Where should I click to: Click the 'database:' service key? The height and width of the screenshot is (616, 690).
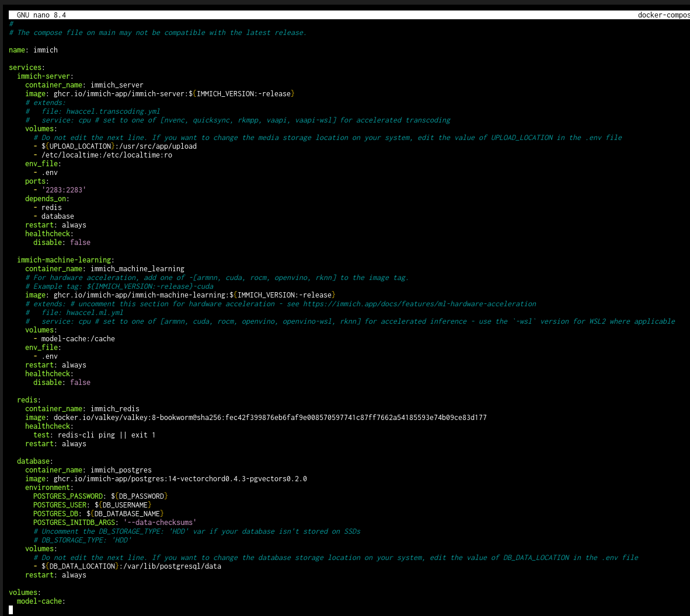[35, 461]
